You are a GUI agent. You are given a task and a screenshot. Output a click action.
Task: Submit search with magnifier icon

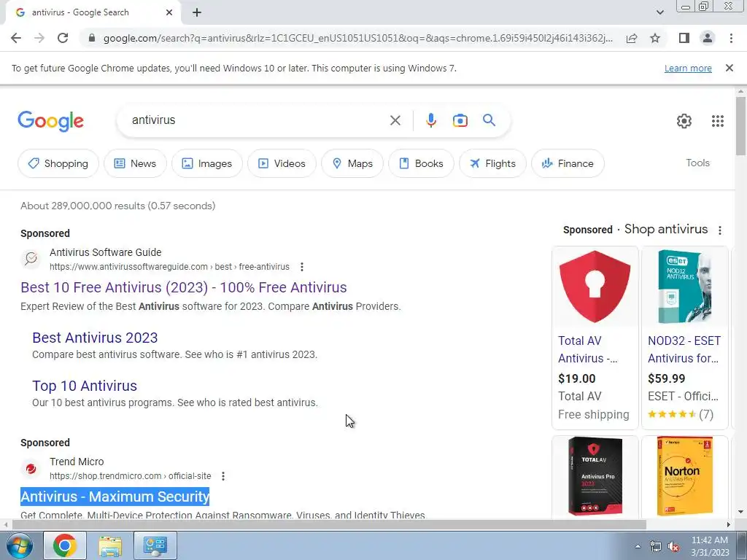click(x=489, y=120)
